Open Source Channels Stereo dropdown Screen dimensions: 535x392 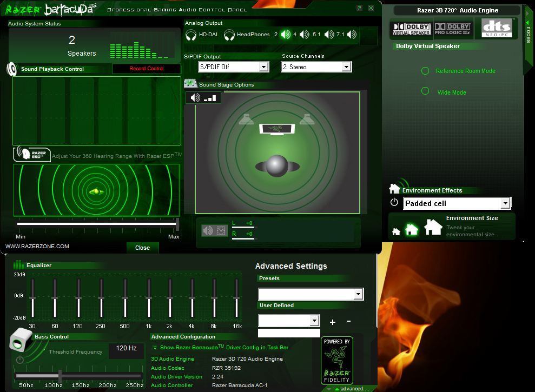(x=316, y=67)
